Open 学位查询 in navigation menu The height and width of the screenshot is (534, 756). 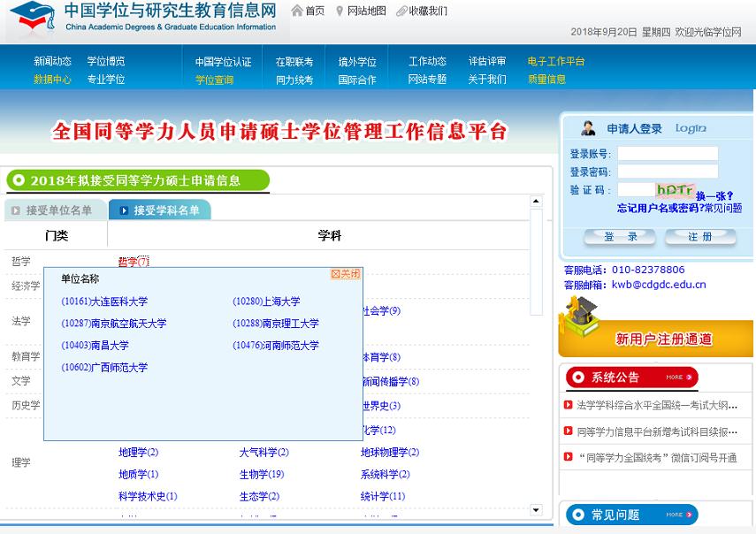pyautogui.click(x=214, y=80)
